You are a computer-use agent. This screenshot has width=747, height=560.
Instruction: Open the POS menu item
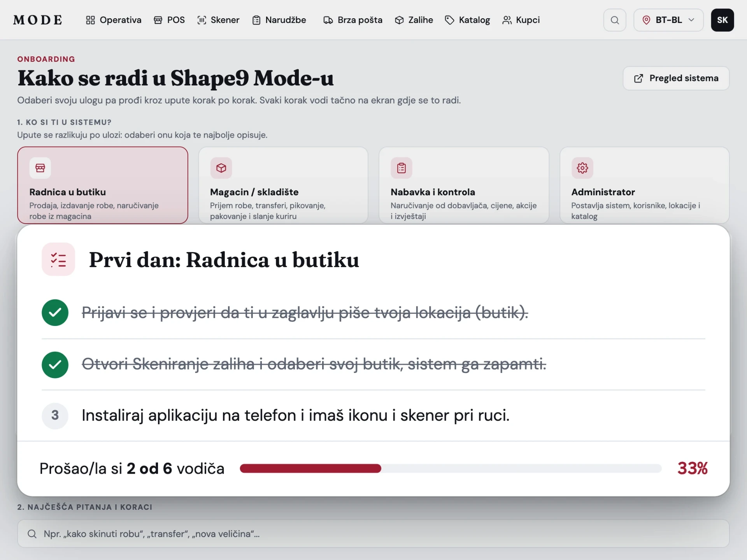coord(169,20)
